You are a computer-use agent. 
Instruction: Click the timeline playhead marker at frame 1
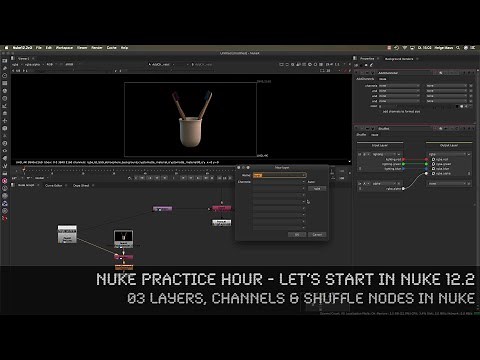point(24,170)
